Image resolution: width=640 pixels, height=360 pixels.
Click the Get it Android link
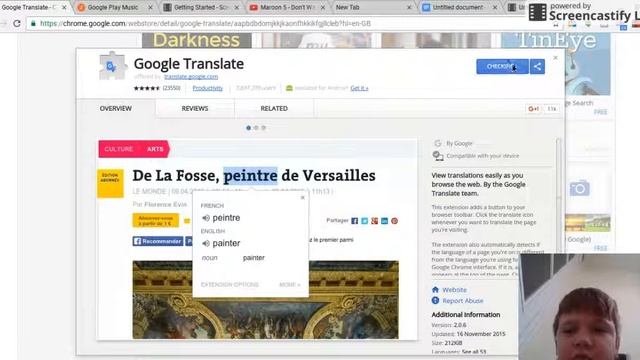(359, 88)
